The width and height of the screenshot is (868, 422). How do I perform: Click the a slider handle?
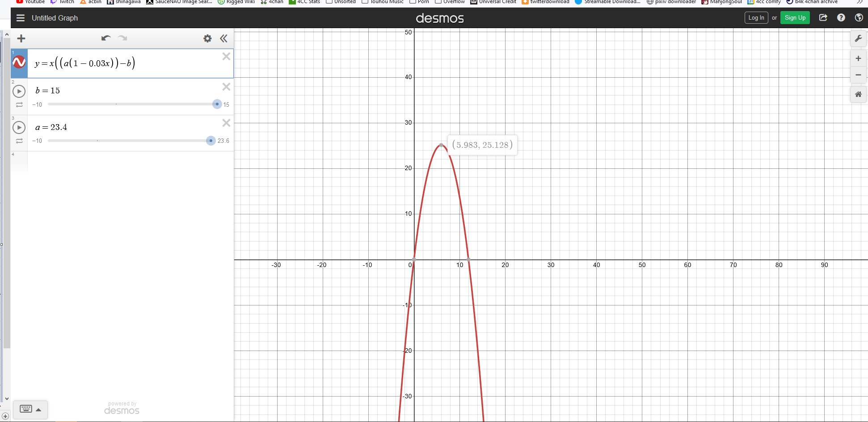211,141
